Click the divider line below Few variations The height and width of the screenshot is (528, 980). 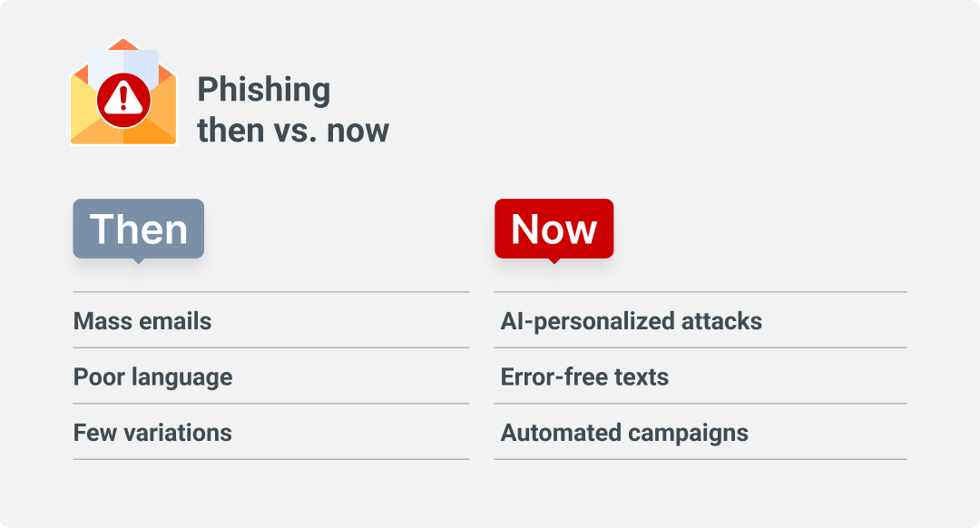pyautogui.click(x=270, y=459)
